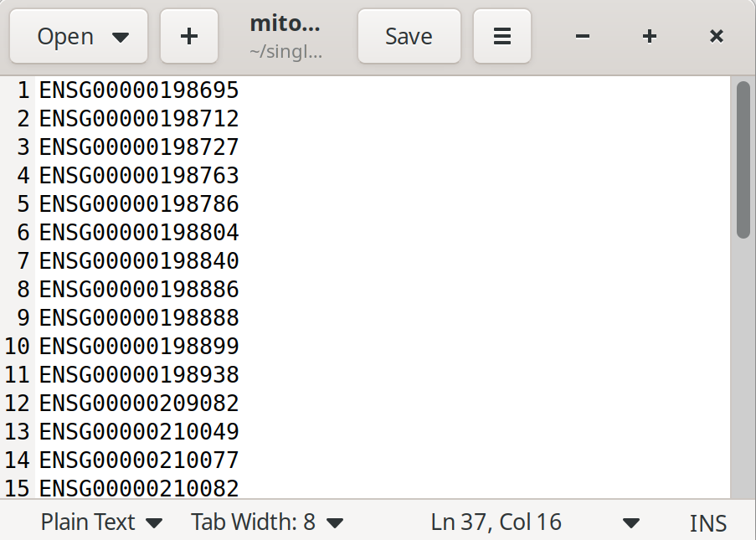The width and height of the screenshot is (756, 540).
Task: Open the hamburger menu
Action: [501, 36]
